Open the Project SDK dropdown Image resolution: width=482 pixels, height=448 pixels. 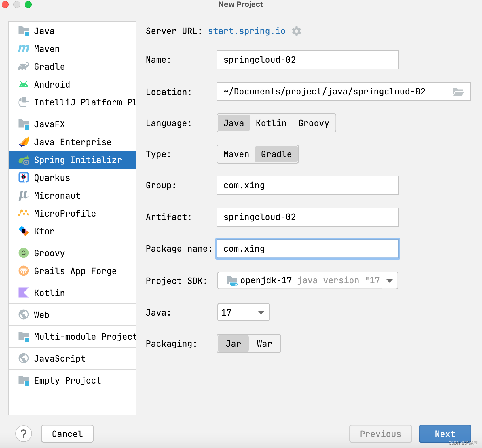click(x=308, y=280)
